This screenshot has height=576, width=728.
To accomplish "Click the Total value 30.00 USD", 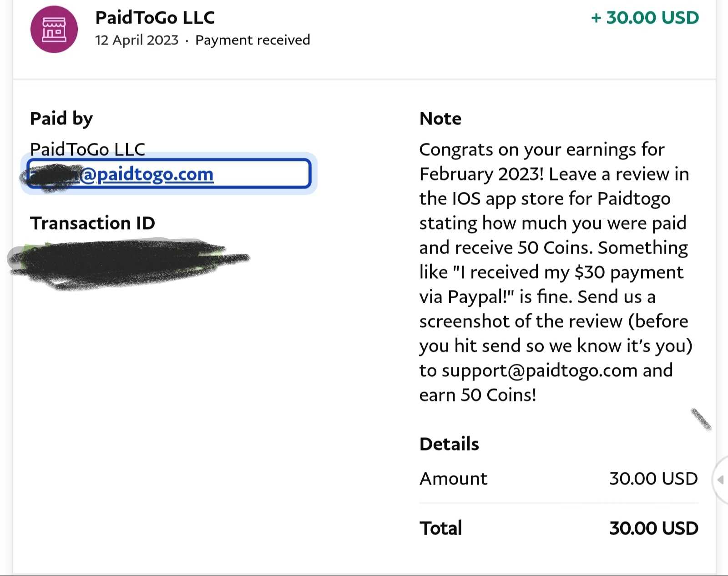I will point(653,528).
